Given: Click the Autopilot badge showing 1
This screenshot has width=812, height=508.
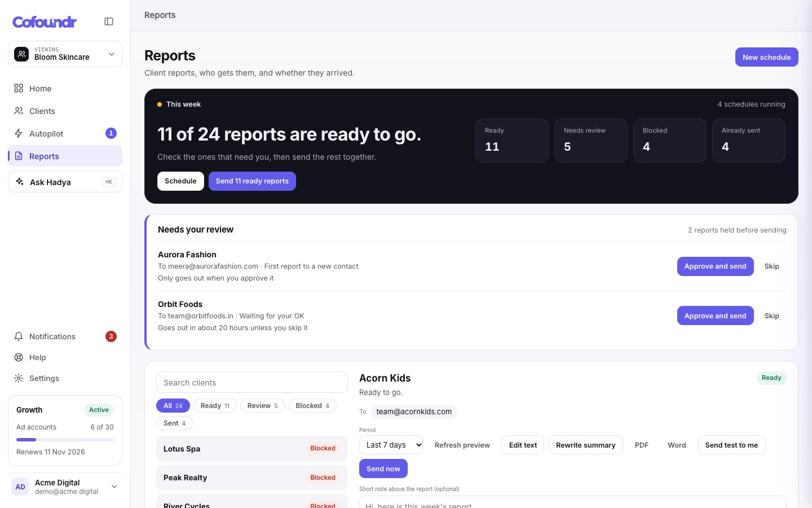Looking at the screenshot, I should (111, 133).
